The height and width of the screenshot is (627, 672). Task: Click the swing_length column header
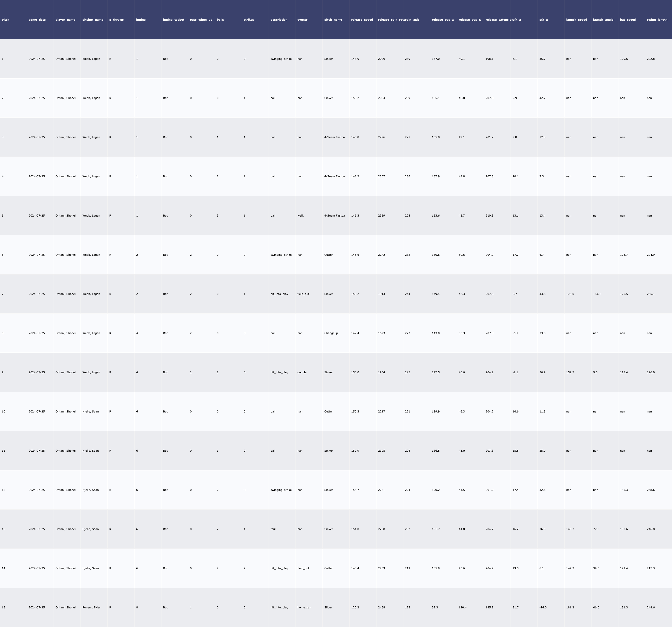point(657,20)
